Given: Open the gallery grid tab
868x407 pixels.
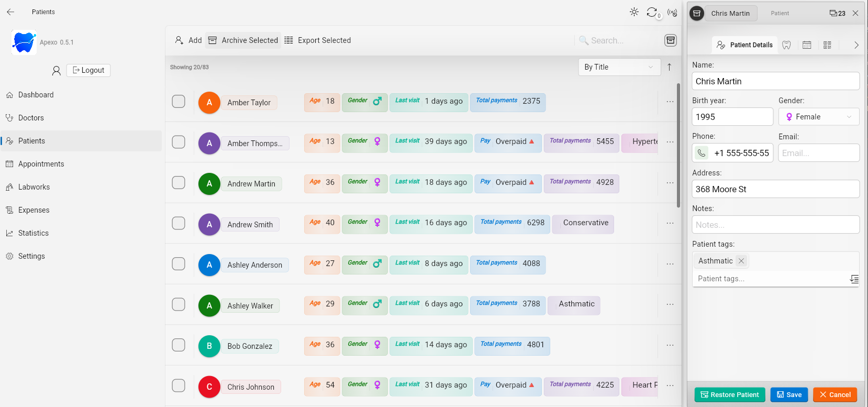Looking at the screenshot, I should pyautogui.click(x=827, y=45).
